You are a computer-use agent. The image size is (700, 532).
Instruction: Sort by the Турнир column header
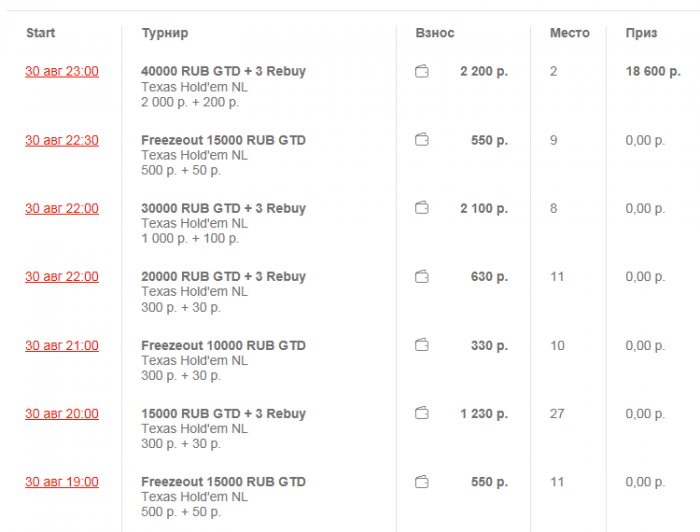(x=165, y=33)
